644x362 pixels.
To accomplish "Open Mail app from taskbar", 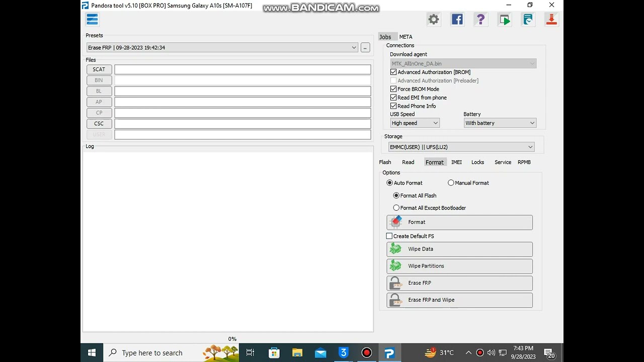I will coord(320,353).
